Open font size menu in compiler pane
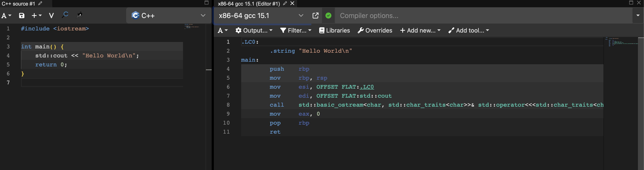The width and height of the screenshot is (644, 170). coord(223,31)
